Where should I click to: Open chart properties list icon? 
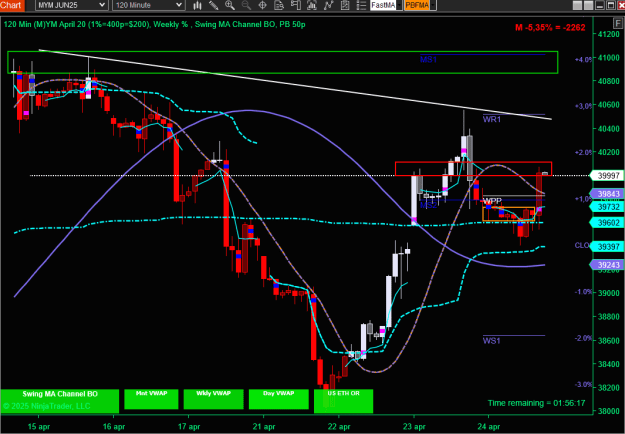pos(361,5)
